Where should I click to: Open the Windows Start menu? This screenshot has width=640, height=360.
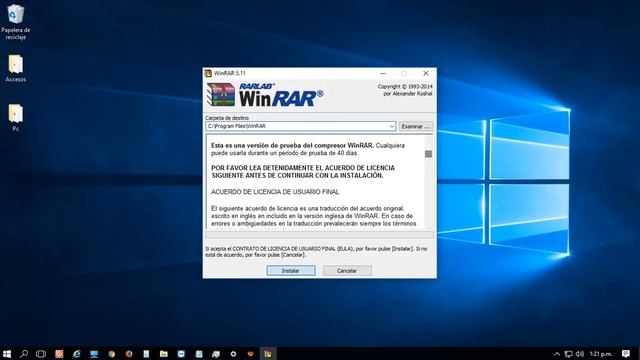pos(7,354)
